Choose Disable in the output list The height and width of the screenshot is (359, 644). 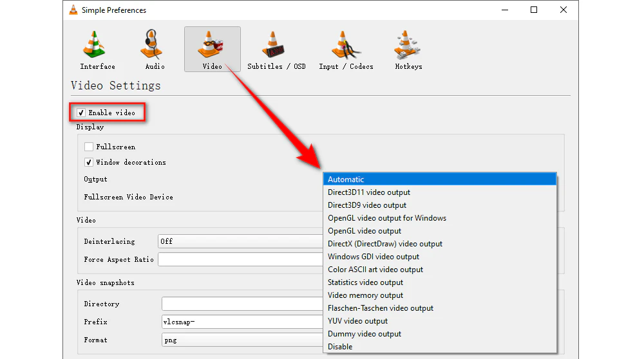click(x=439, y=346)
